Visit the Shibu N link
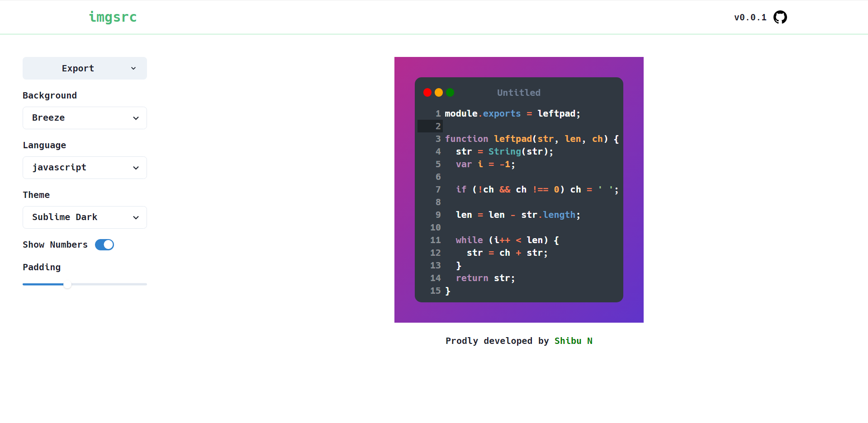Image resolution: width=868 pixels, height=423 pixels. tap(573, 341)
